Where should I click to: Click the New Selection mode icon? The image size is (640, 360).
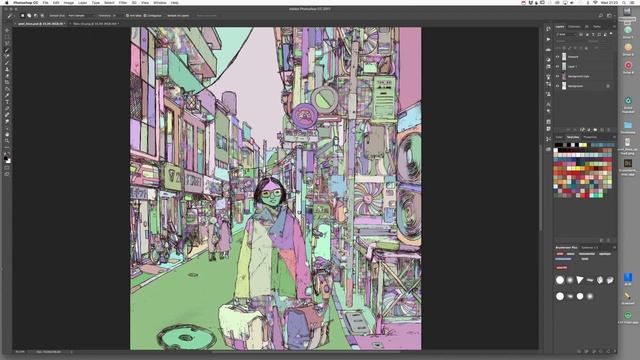[x=22, y=16]
